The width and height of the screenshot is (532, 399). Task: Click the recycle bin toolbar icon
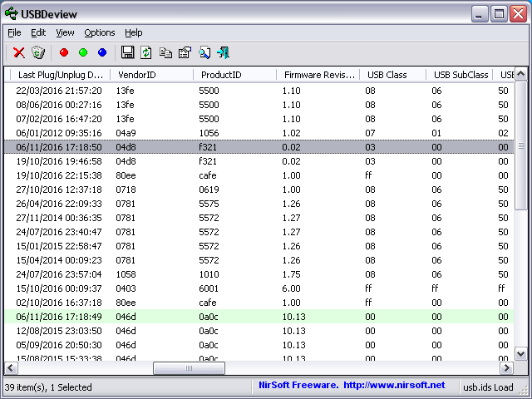38,52
